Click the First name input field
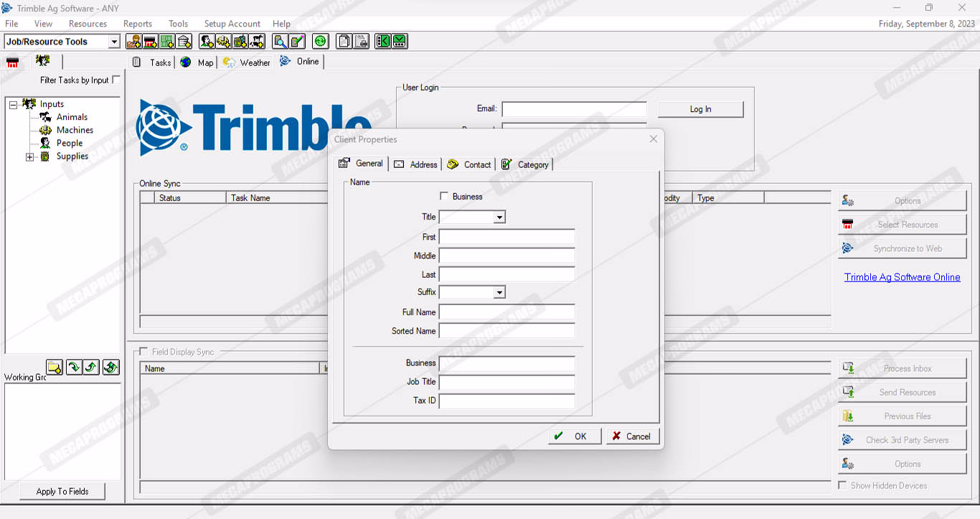The height and width of the screenshot is (519, 980). click(507, 237)
